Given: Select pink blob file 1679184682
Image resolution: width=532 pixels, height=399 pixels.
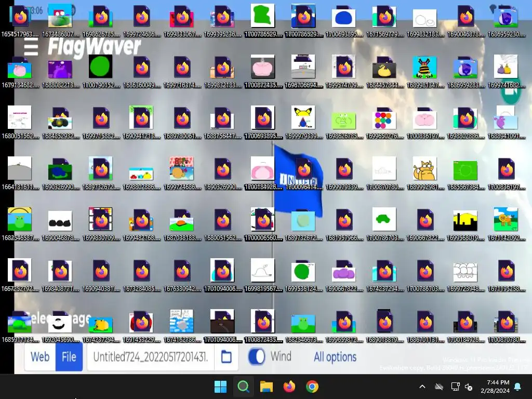Looking at the screenshot, I should coord(20,71).
